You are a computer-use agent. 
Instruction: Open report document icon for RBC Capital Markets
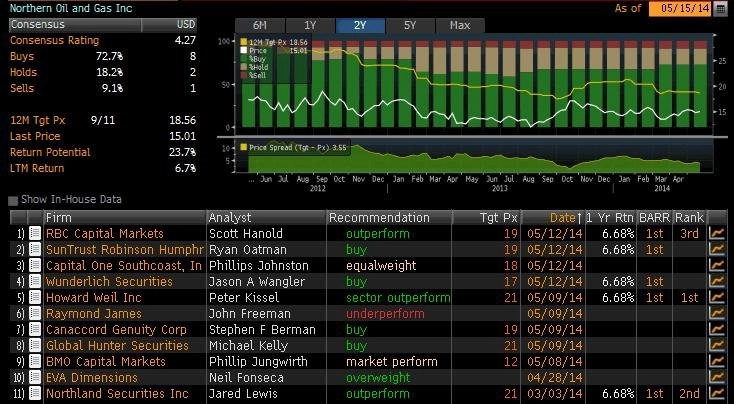click(35, 233)
